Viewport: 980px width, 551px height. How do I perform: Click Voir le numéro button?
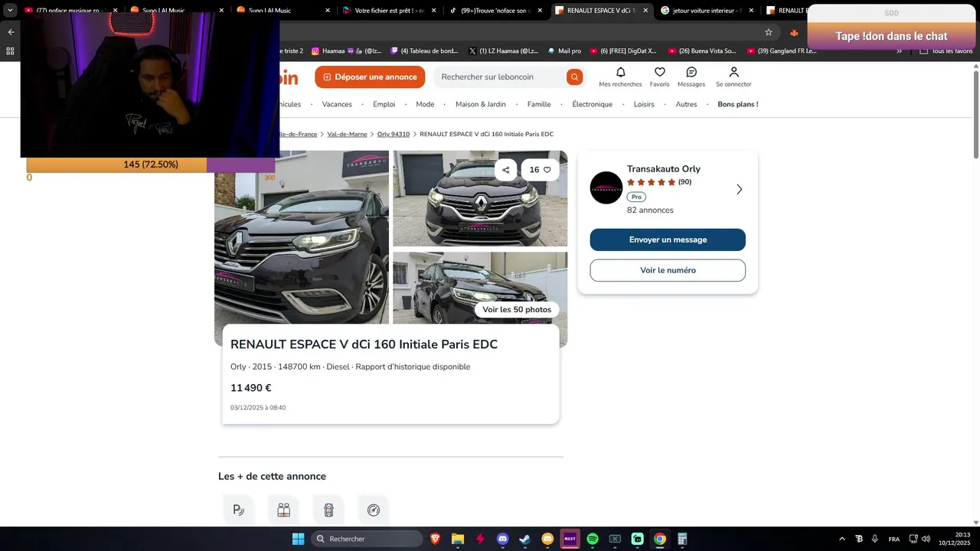click(x=668, y=270)
